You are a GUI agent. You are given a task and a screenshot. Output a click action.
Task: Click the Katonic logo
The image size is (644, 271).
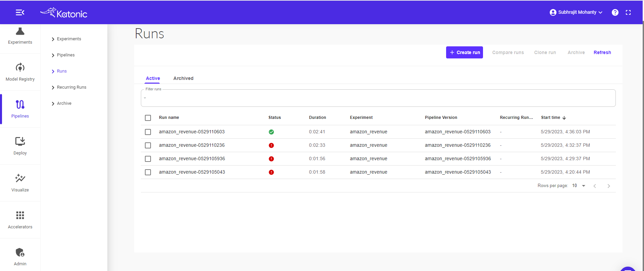(x=64, y=13)
